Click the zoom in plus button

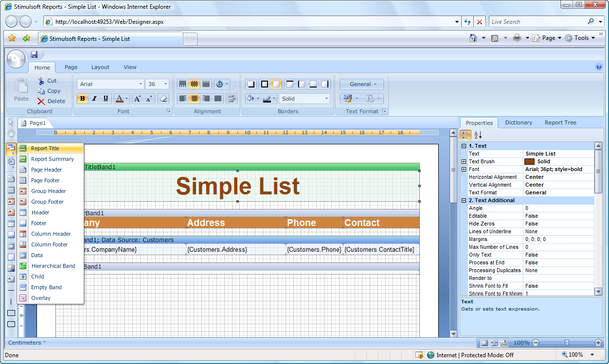(598, 343)
